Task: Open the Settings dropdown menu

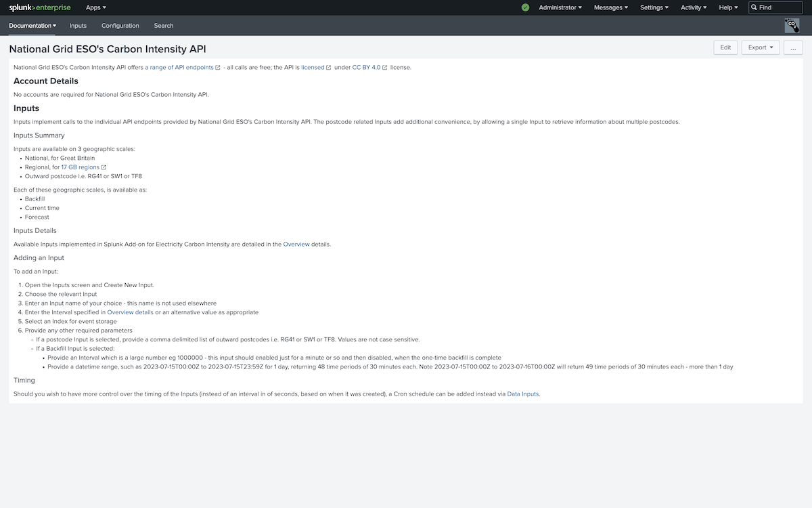Action: tap(654, 7)
